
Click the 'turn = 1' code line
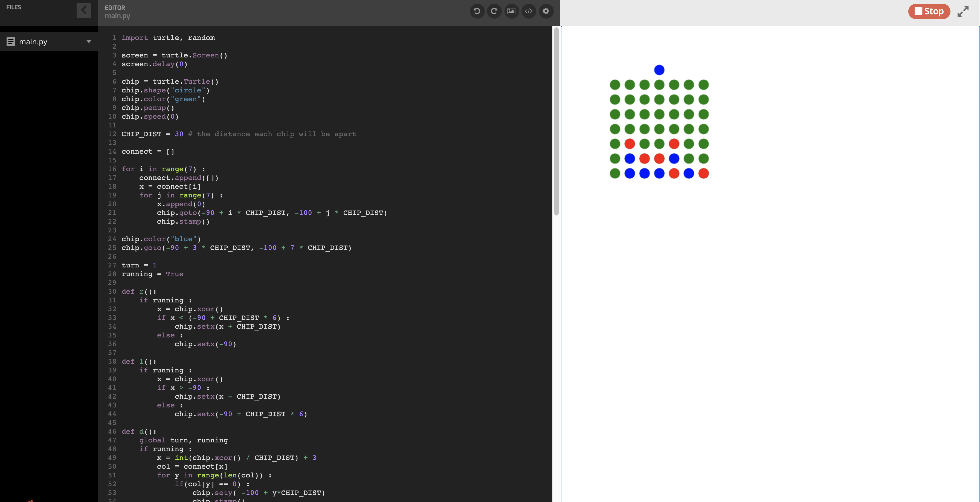pyautogui.click(x=139, y=265)
